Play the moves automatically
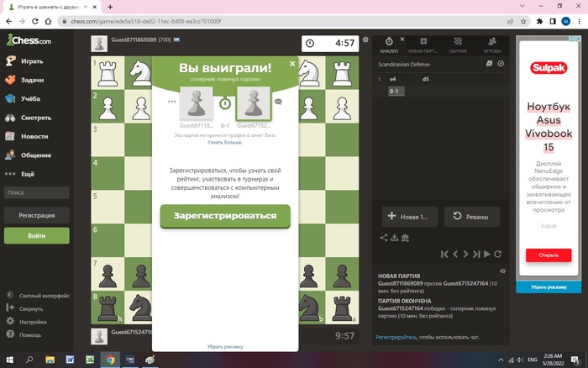Image resolution: width=588 pixels, height=368 pixels. pos(486,254)
